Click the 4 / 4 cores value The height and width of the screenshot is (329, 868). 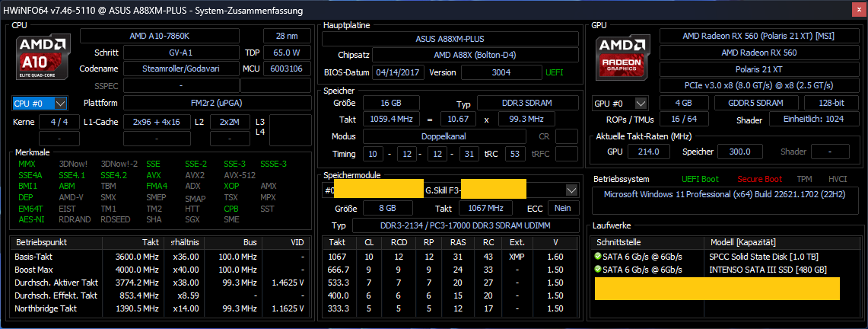point(59,123)
